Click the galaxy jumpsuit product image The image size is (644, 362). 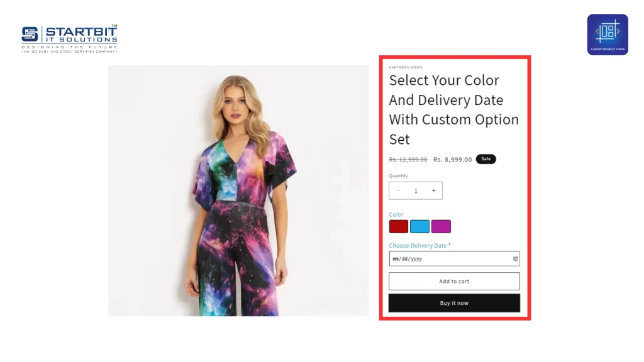click(239, 189)
